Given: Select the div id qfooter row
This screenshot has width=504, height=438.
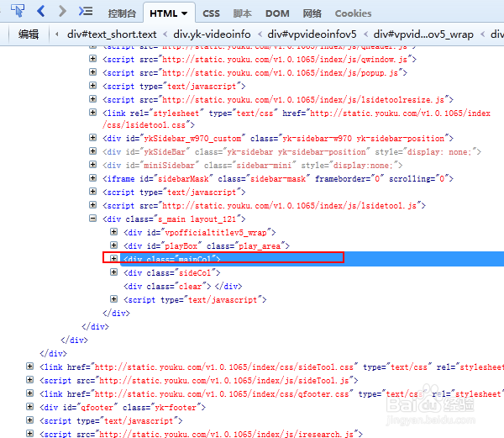Looking at the screenshot, I should point(123,408).
